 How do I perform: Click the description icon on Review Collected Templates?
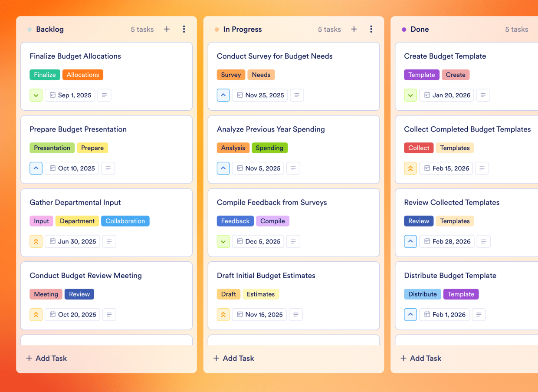(483, 241)
